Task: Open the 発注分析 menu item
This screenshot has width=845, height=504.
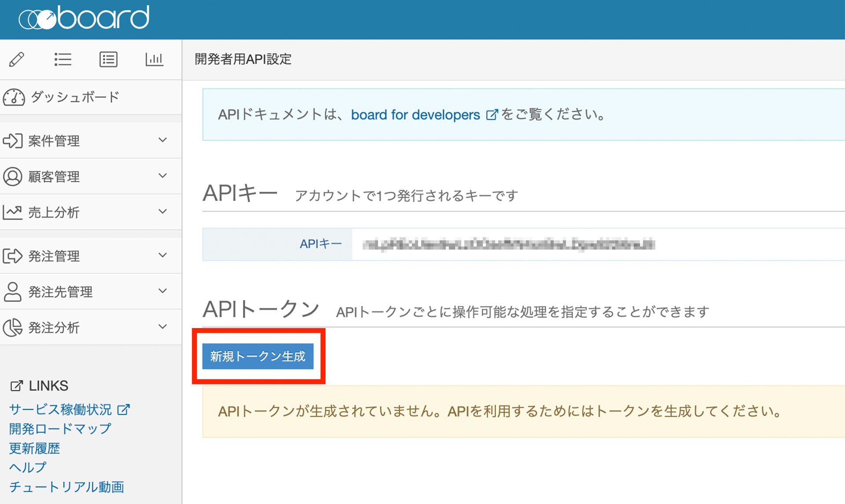Action: click(54, 327)
